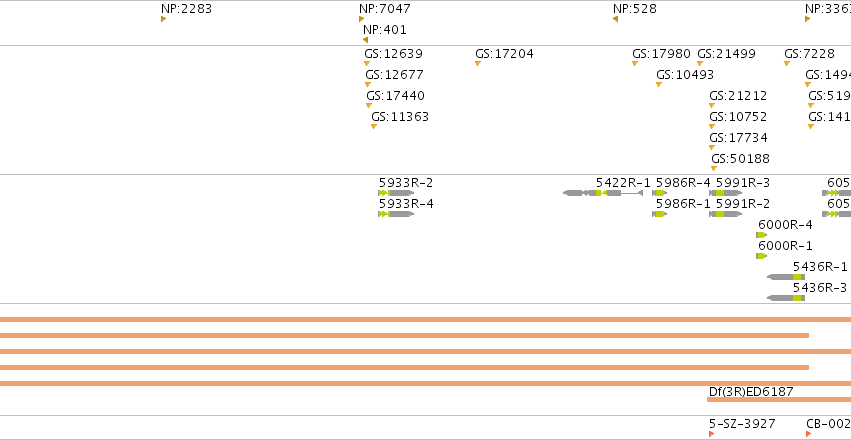Click the GS:7228 insertion triangle

(787, 63)
